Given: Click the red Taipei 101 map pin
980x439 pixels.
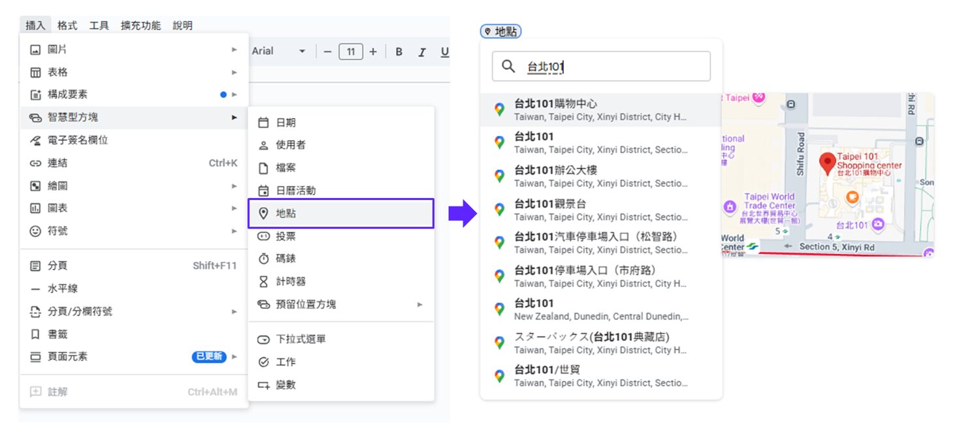Looking at the screenshot, I should point(828,164).
